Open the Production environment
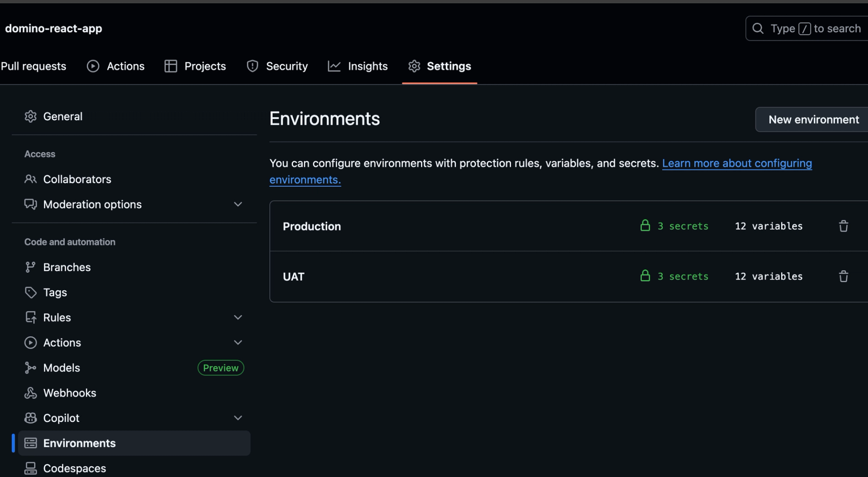The height and width of the screenshot is (477, 868). 312,226
